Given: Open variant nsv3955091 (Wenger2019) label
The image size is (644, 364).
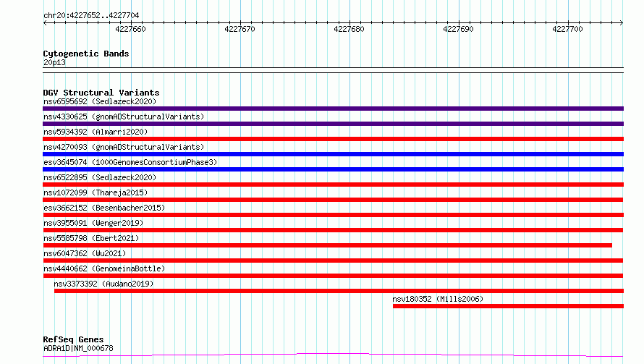Looking at the screenshot, I should [x=93, y=223].
